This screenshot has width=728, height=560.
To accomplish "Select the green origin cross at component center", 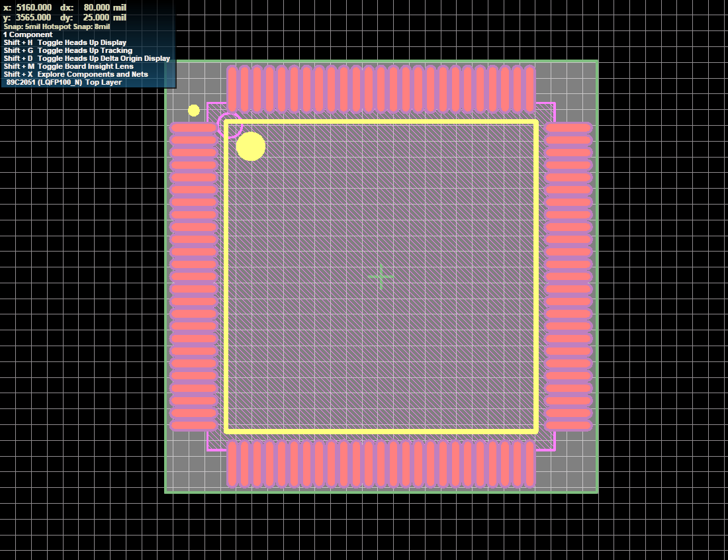I will coord(381,277).
